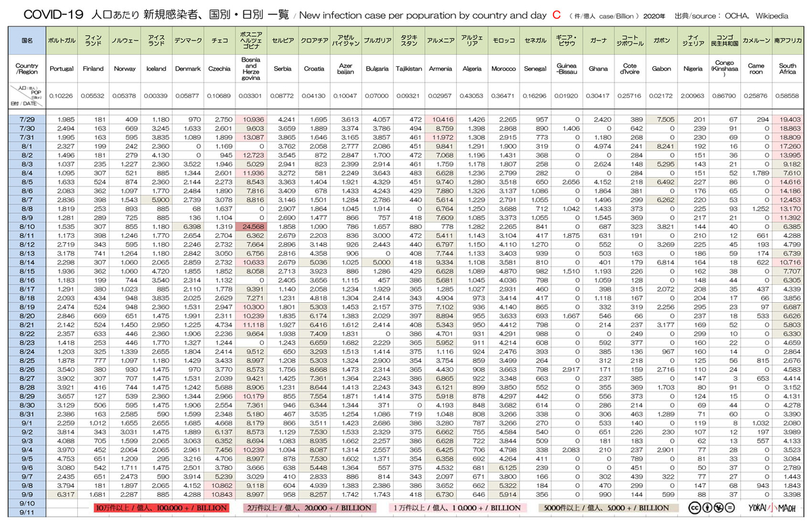Click the 'Morocco' column header

coord(503,68)
